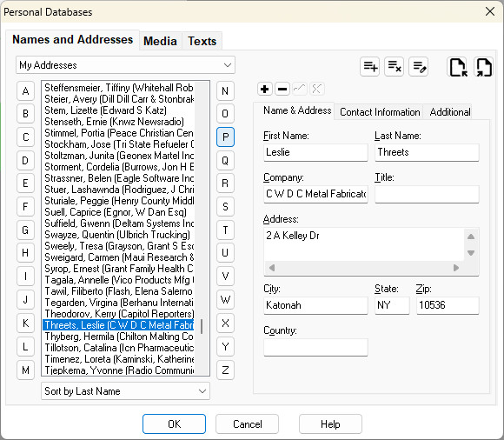Click the address list scrollbar thumb
Image resolution: width=504 pixels, height=440 pixels.
pos(202,326)
